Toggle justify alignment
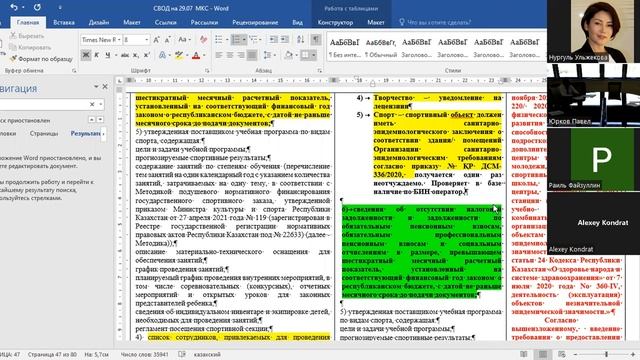 [x=252, y=55]
